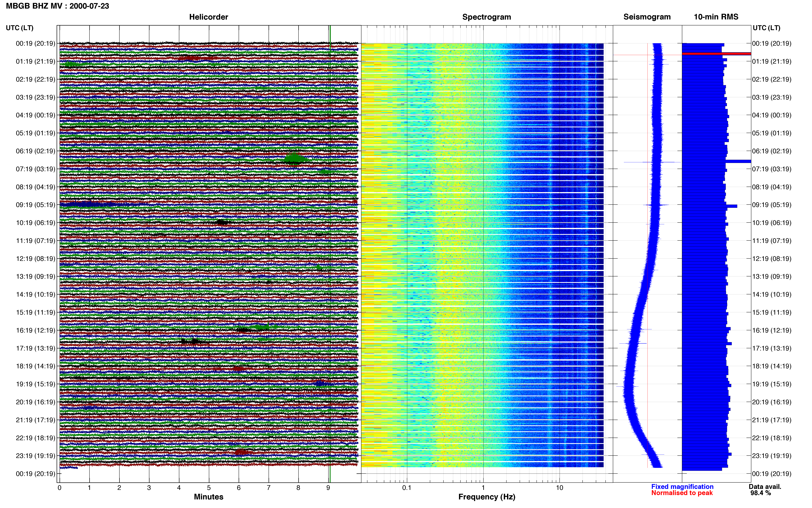Click the '9' minutes tick on helicorder axis

[x=328, y=488]
